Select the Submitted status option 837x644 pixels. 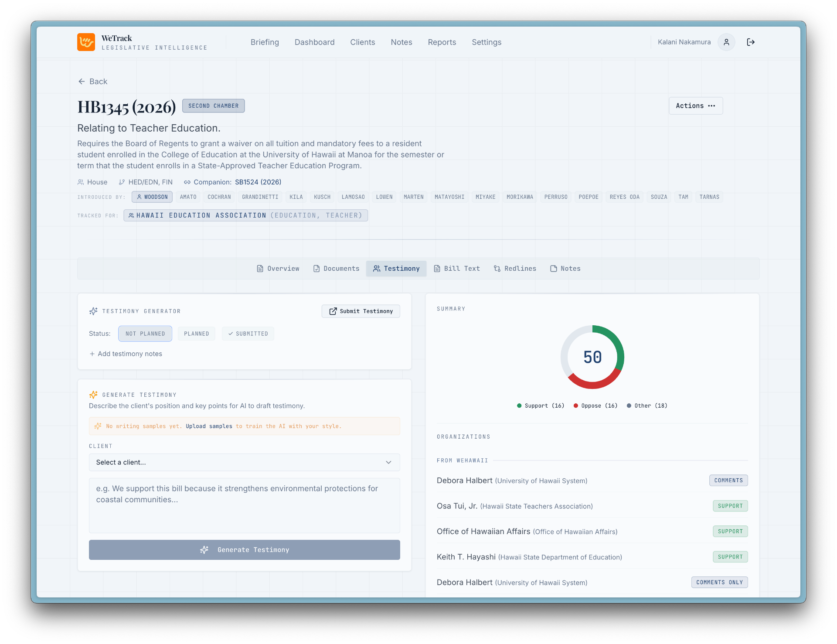(x=248, y=334)
